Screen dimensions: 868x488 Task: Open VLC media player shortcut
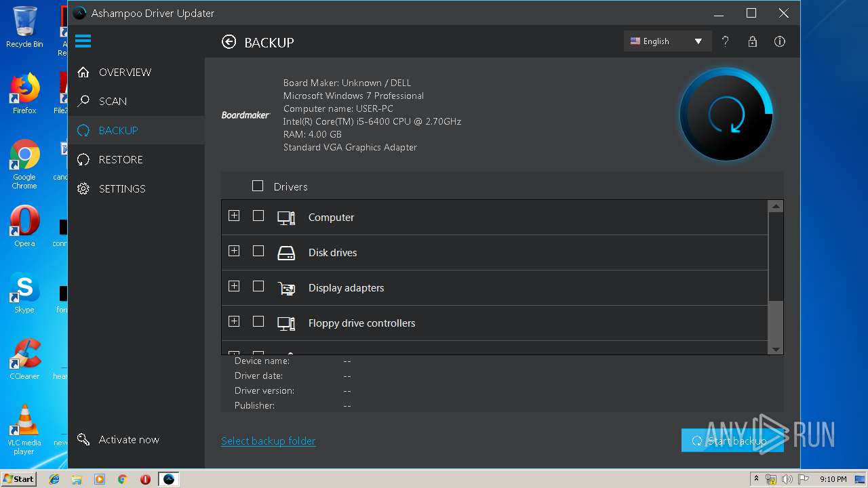24,430
